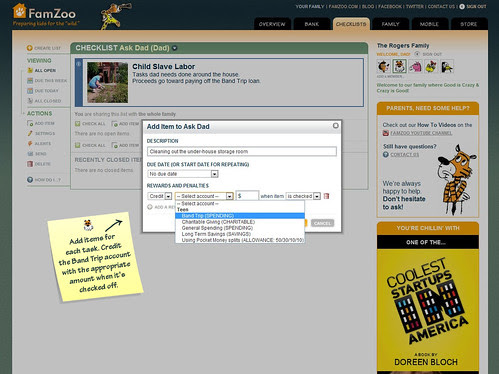Click the upper Check All green checkmark icon
This screenshot has height=374, width=499.
pyautogui.click(x=78, y=124)
